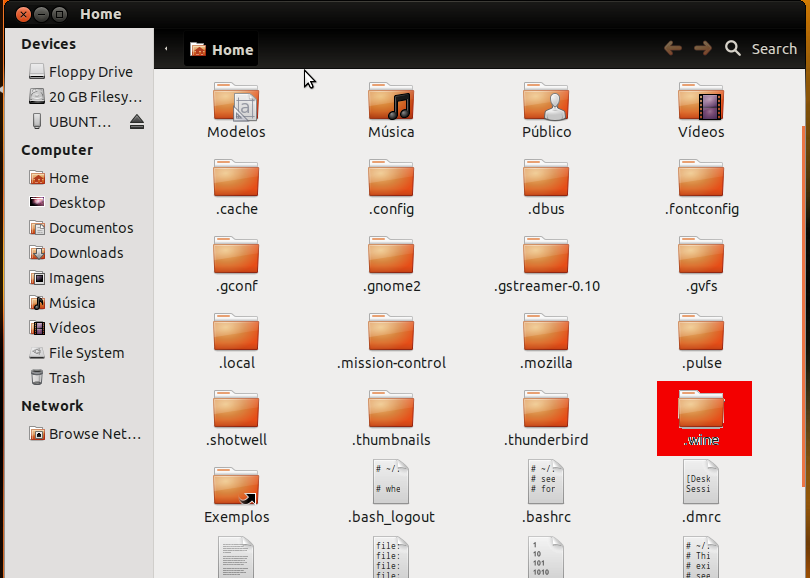Select the file with file: lines preview

391,557
